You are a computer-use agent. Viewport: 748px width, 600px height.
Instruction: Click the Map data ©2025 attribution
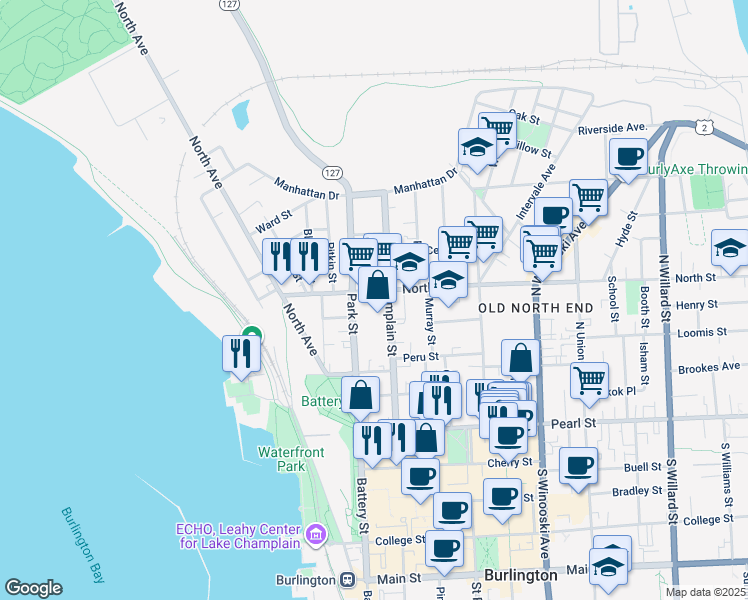tap(705, 592)
